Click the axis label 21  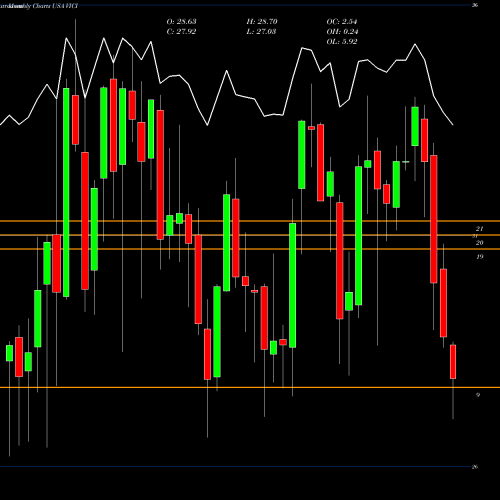coord(479,229)
